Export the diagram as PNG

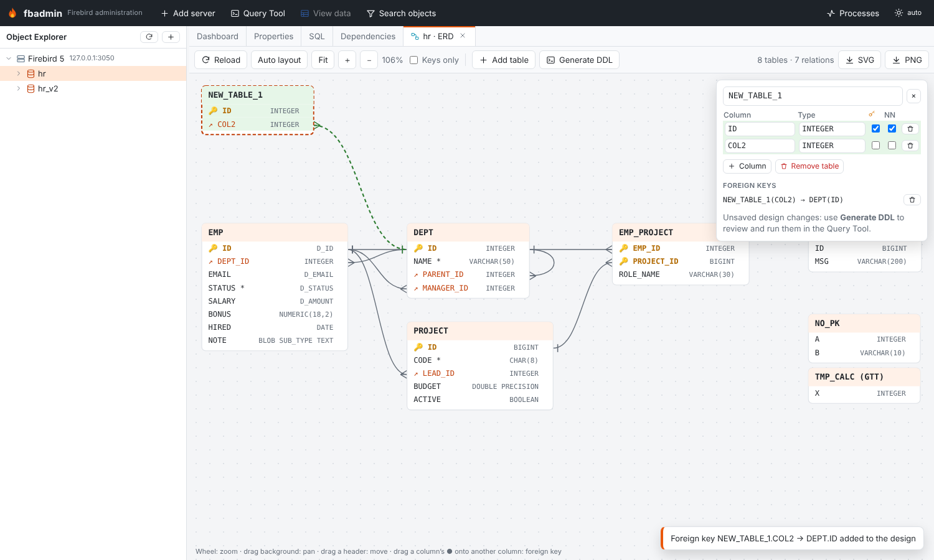tap(907, 60)
